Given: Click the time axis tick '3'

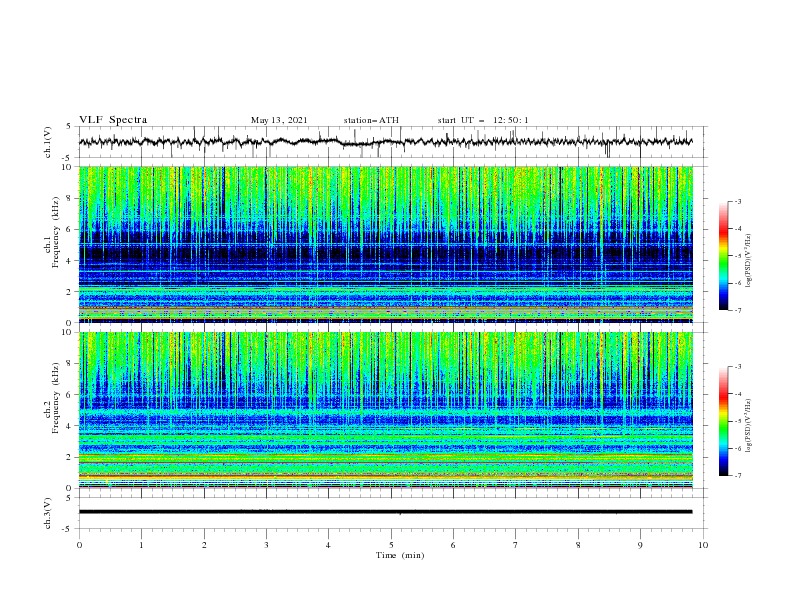Looking at the screenshot, I should pos(266,545).
